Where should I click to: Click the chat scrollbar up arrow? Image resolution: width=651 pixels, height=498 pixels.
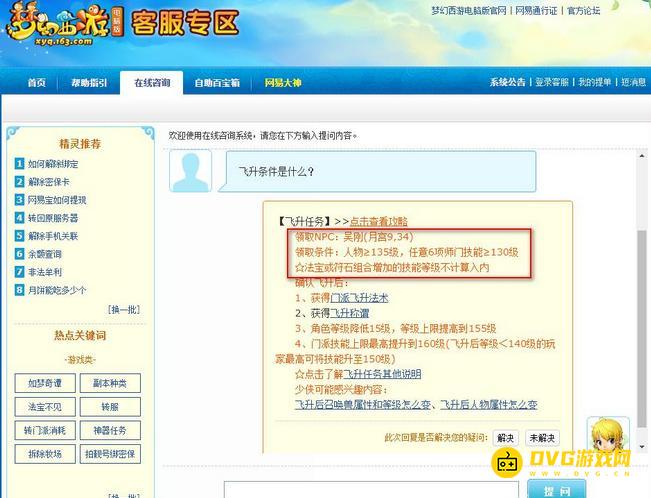(642, 156)
